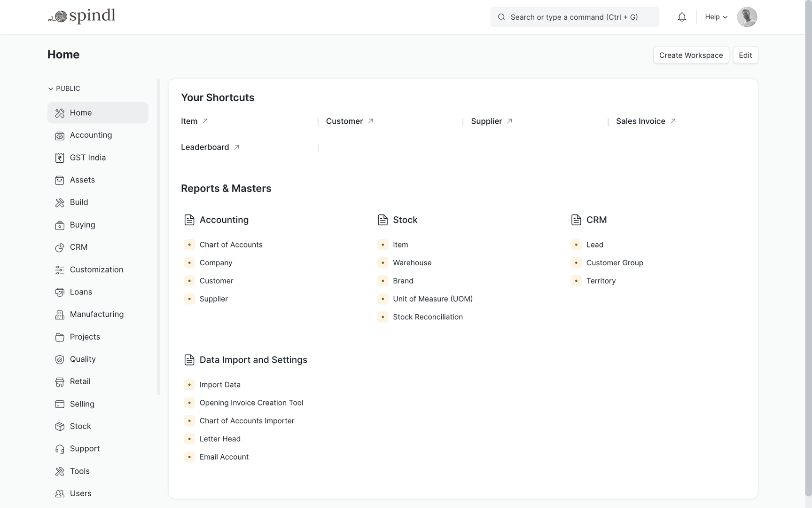Open the Customer shortcut

coord(344,121)
